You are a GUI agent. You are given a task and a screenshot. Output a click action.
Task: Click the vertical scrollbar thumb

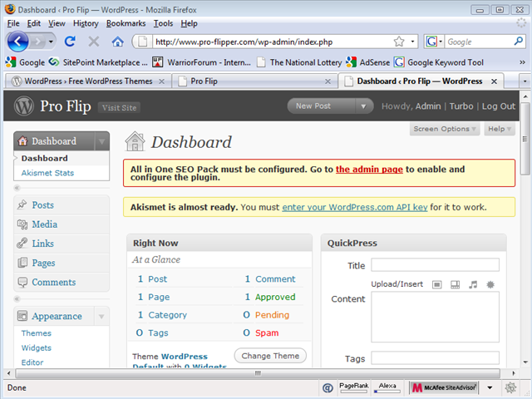pyautogui.click(x=525, y=139)
